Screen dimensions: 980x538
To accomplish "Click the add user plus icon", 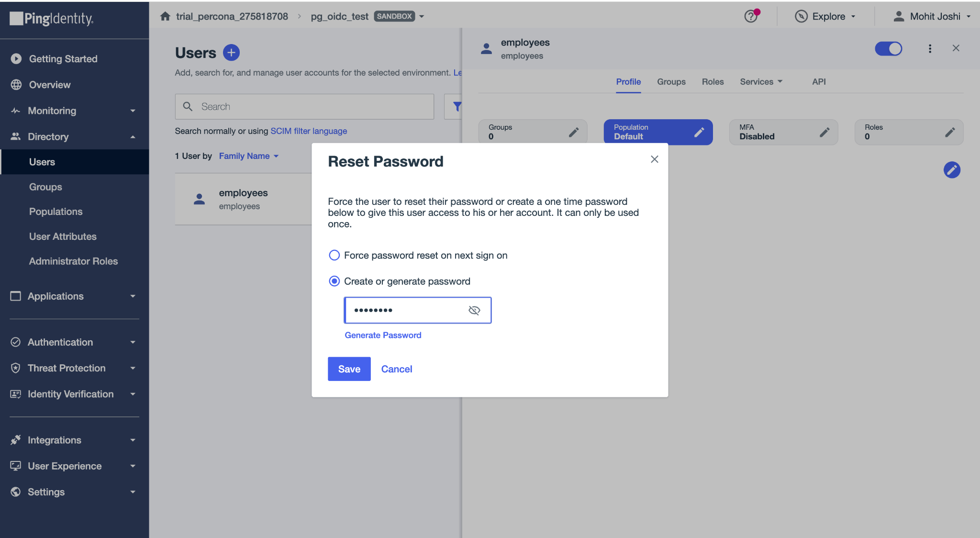I will click(x=231, y=53).
